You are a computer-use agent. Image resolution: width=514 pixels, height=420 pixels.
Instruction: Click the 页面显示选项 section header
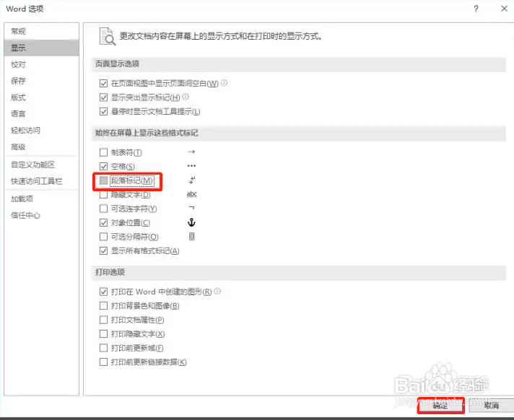tap(118, 64)
